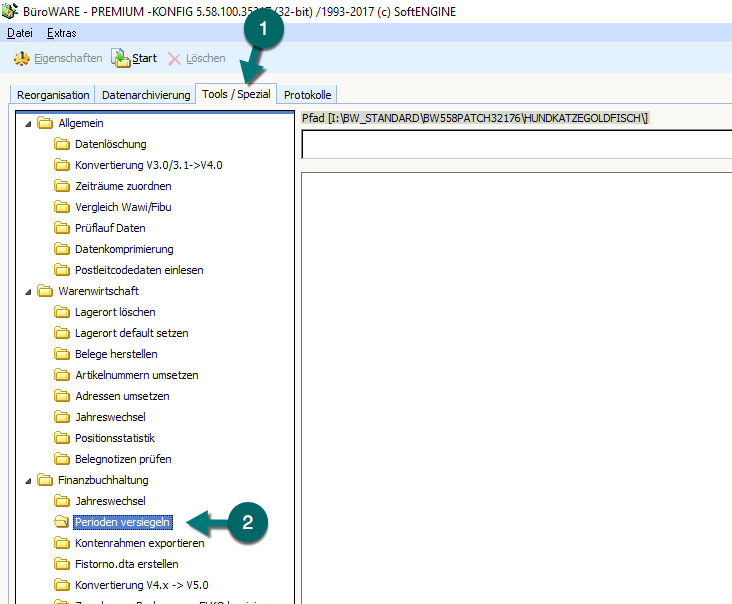Viewport: 732px width, 604px height.
Task: Select the Belege herstellen folder icon
Action: pos(62,354)
